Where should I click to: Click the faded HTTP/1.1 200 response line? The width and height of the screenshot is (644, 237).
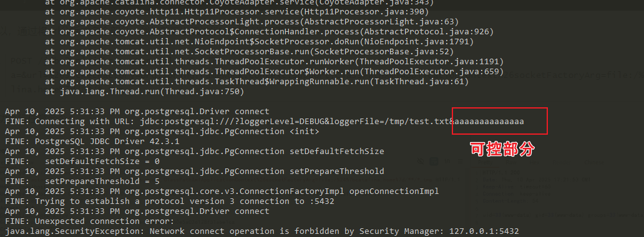(x=501, y=173)
